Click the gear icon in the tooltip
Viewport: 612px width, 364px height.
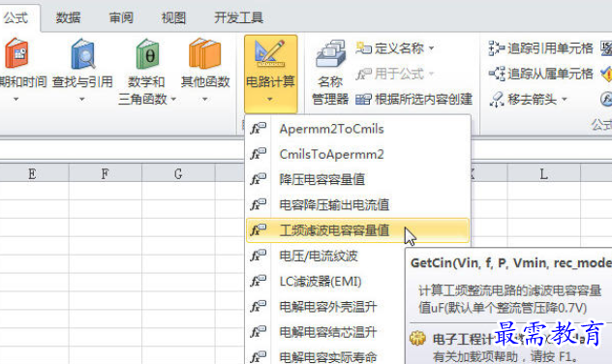(418, 338)
